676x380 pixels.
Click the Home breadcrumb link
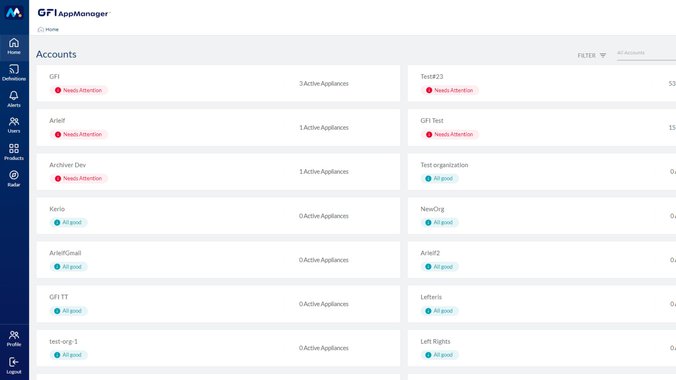pyautogui.click(x=52, y=29)
